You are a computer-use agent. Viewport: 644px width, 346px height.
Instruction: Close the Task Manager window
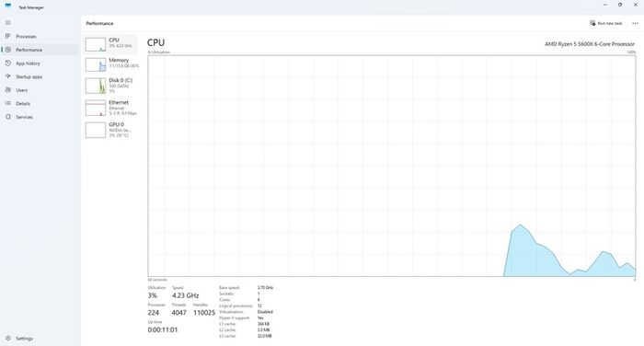click(x=636, y=5)
